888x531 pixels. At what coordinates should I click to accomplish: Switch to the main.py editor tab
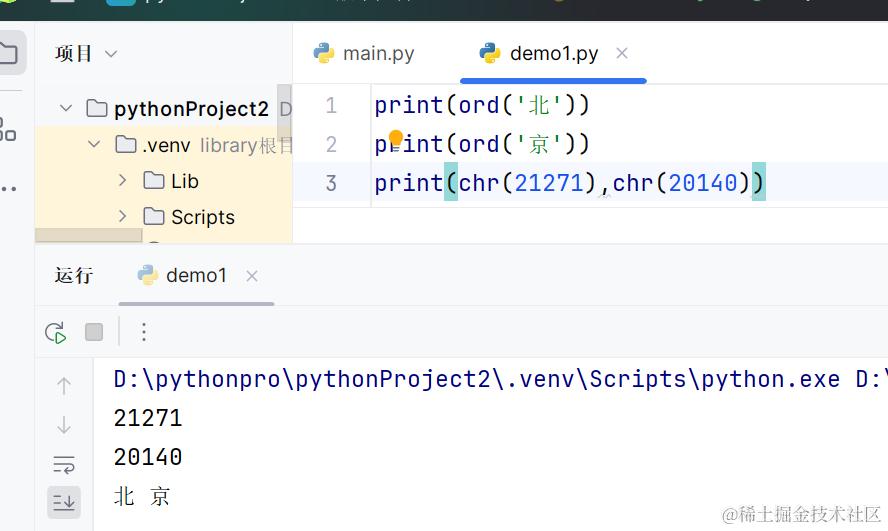pyautogui.click(x=364, y=54)
